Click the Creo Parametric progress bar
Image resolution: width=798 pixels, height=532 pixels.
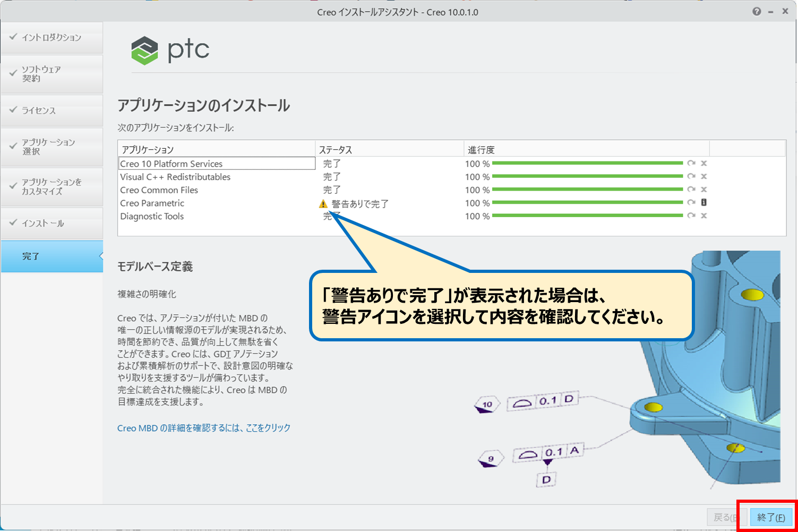pos(587,202)
